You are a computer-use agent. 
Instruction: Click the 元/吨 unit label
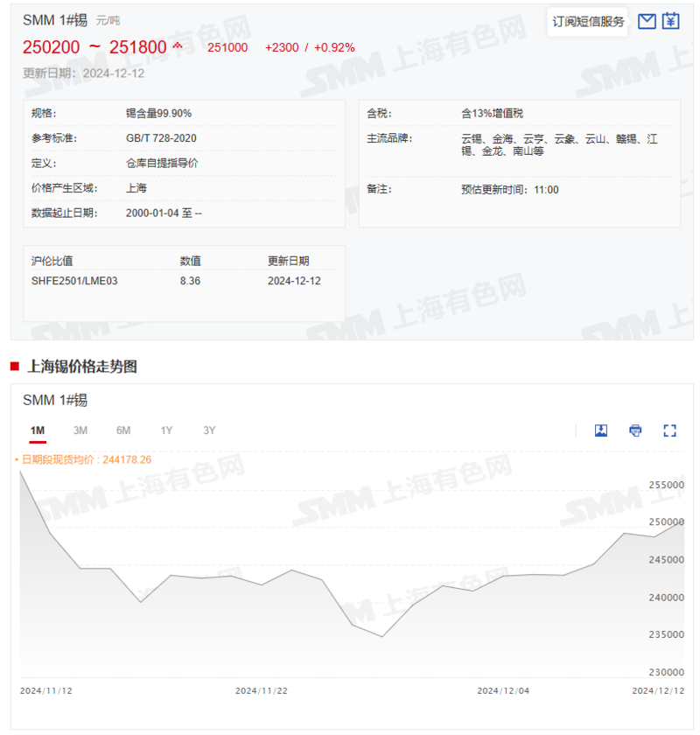pyautogui.click(x=108, y=21)
